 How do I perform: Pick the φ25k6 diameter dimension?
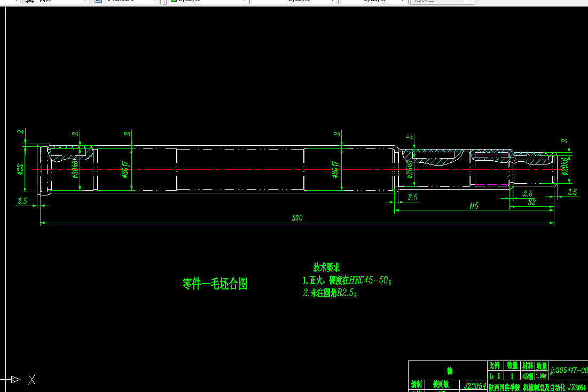click(x=409, y=169)
